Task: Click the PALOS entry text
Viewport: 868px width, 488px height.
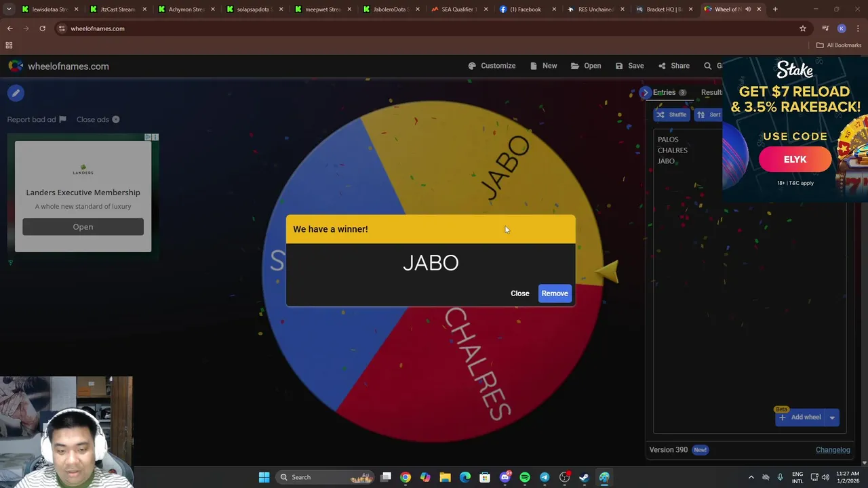Action: (x=668, y=140)
